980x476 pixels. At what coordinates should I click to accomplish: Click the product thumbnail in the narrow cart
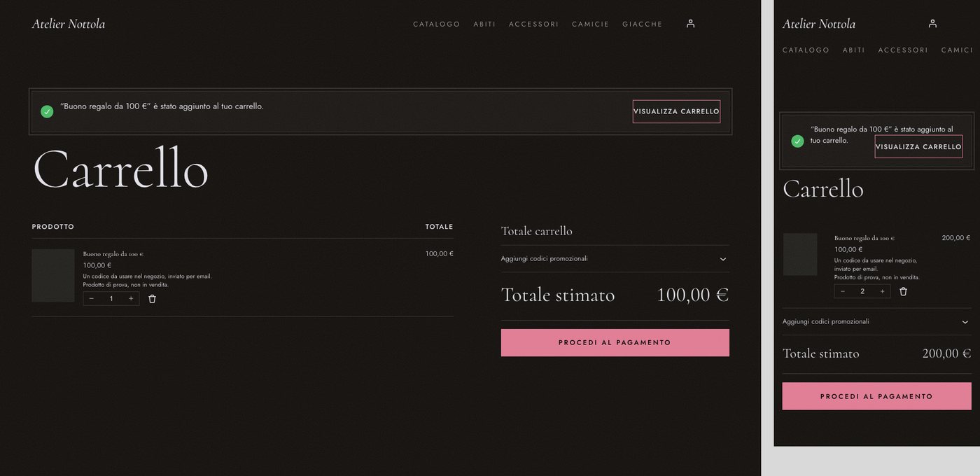click(x=800, y=254)
